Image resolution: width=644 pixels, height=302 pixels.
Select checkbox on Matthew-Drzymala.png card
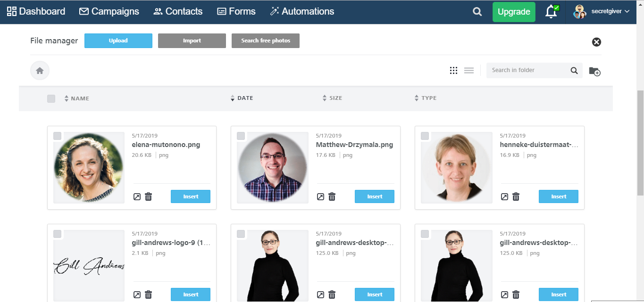tap(241, 136)
